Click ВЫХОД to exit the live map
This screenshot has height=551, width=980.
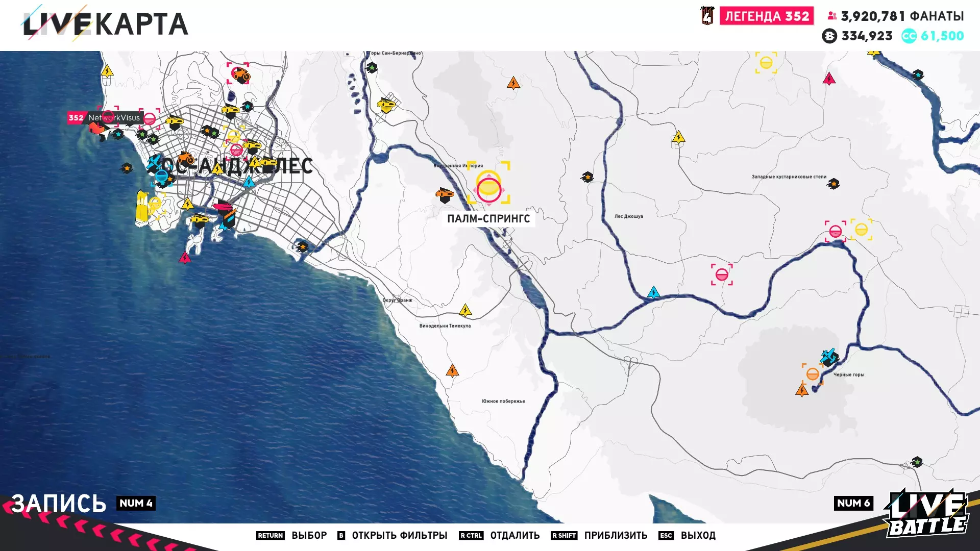tap(698, 535)
